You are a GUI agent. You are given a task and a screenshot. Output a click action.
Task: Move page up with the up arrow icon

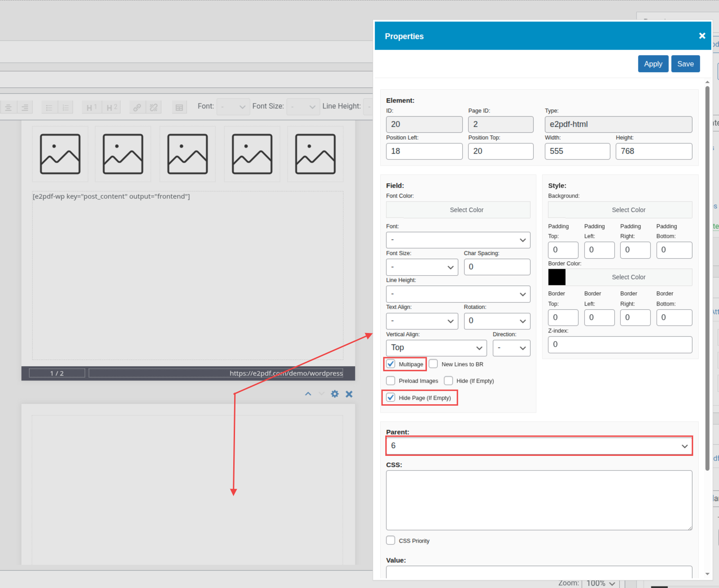pos(308,394)
